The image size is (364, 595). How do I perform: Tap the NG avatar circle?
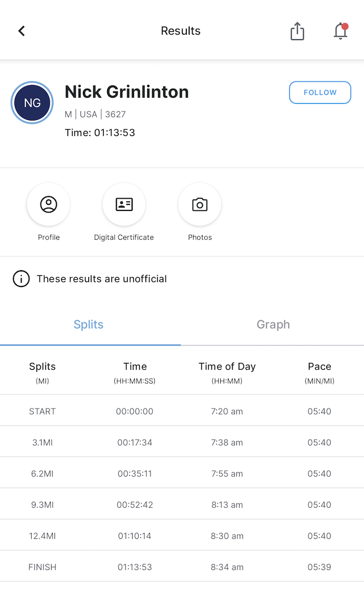(x=32, y=103)
